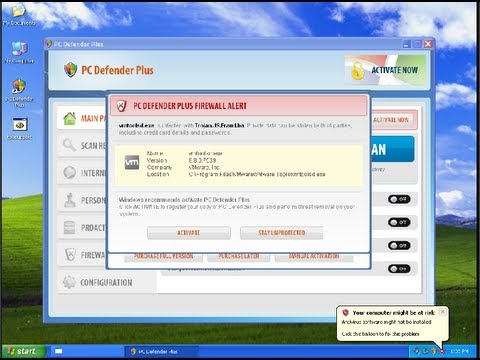Click the Firewall Alert shield icon
Screen dimensions: 480x360
click(121, 106)
